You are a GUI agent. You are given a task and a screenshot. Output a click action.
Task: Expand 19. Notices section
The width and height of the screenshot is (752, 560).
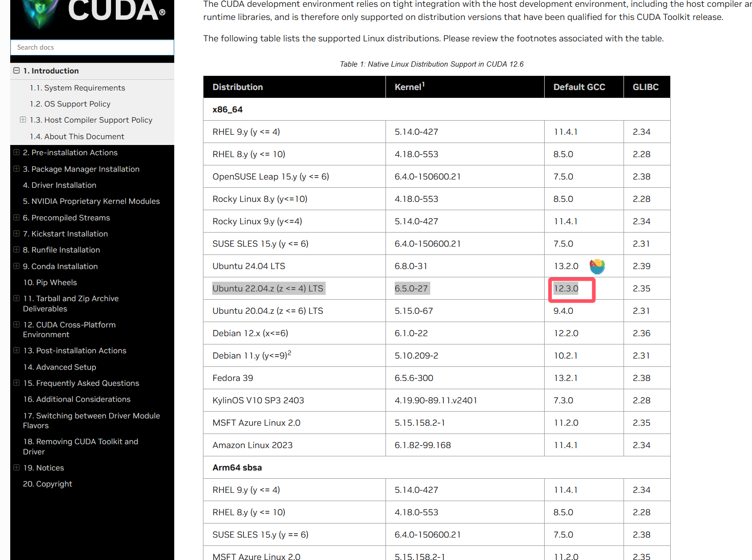click(17, 468)
